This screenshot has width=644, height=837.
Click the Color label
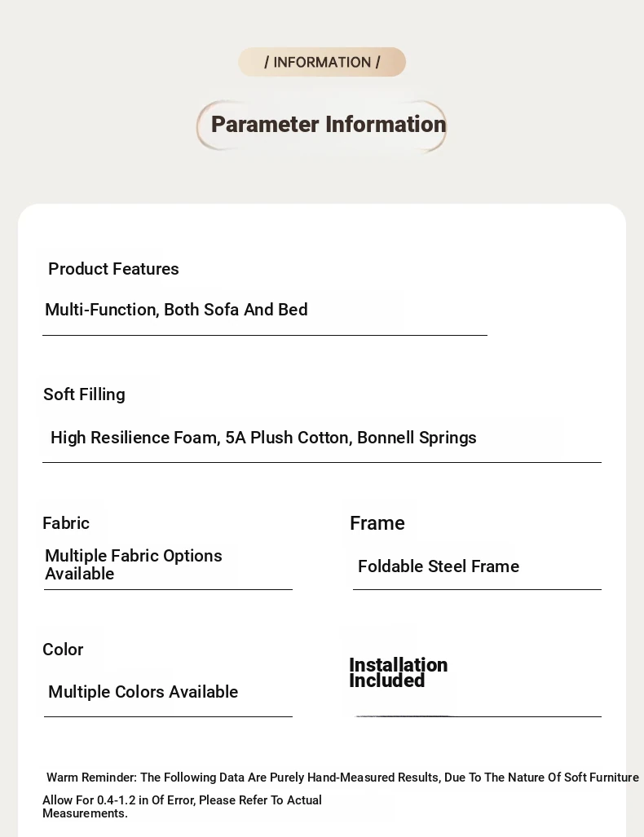[63, 650]
